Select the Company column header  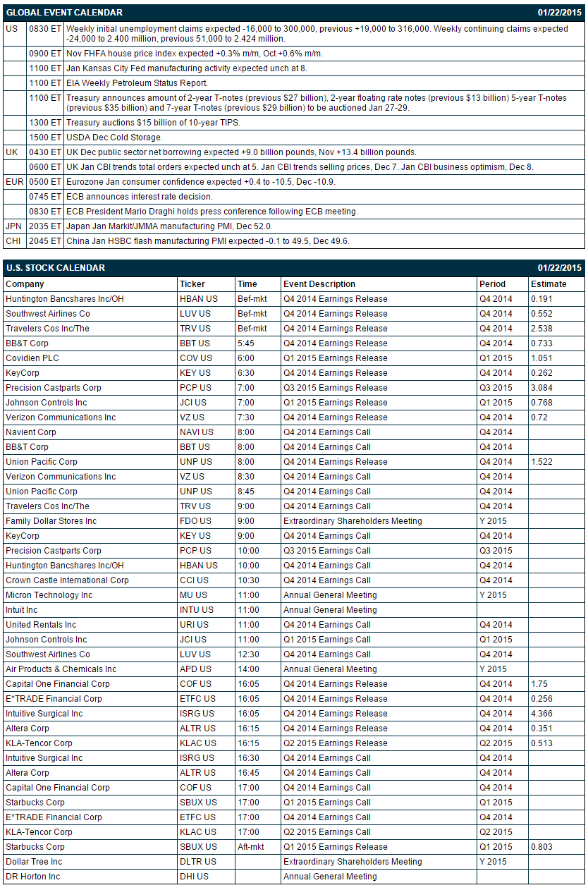[25, 284]
